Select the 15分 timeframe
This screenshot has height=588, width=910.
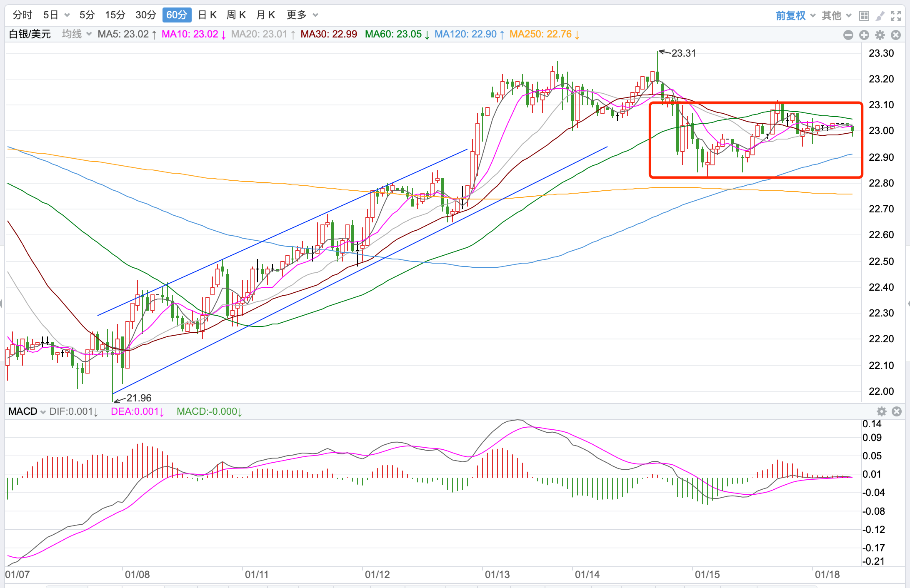(115, 15)
